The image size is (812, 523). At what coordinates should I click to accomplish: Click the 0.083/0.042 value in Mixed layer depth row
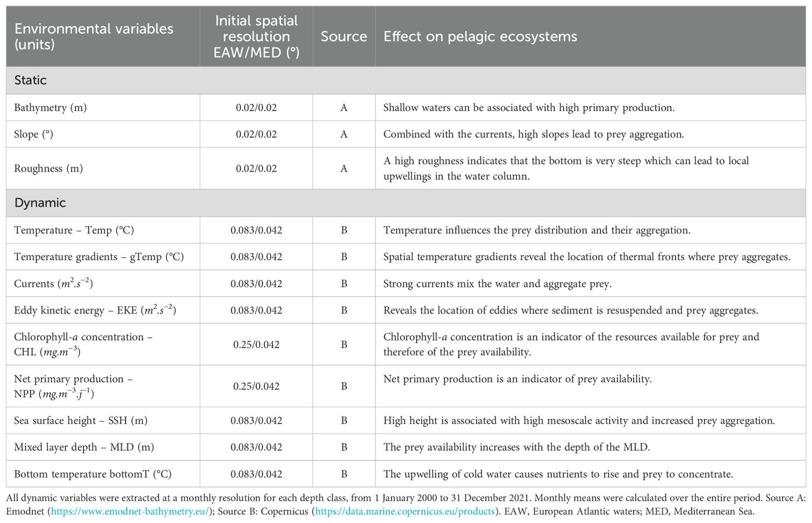(256, 447)
